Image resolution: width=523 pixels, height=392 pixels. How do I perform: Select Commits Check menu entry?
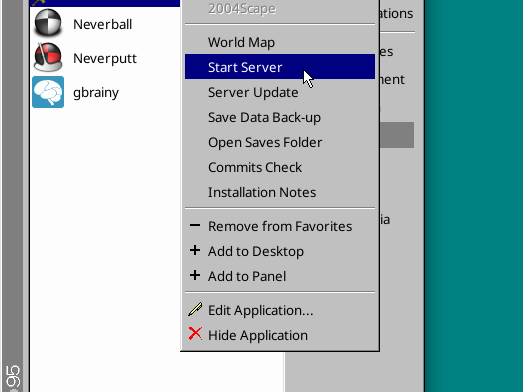[280, 167]
